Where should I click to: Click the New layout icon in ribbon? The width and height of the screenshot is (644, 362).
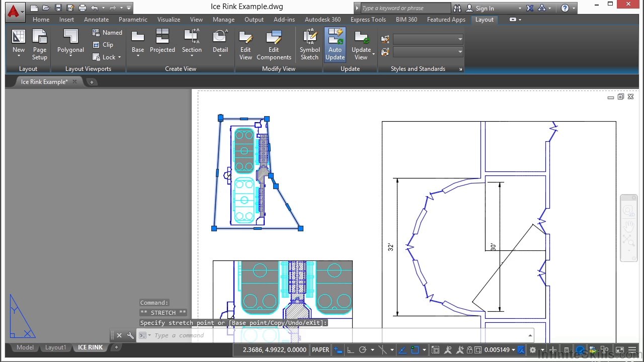[x=19, y=43]
